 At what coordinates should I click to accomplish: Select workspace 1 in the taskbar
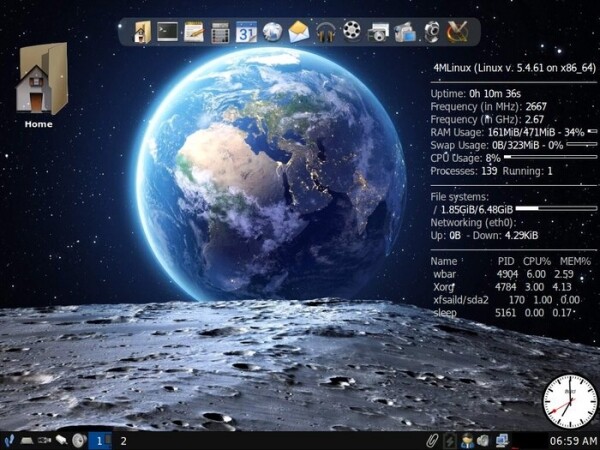tap(100, 440)
